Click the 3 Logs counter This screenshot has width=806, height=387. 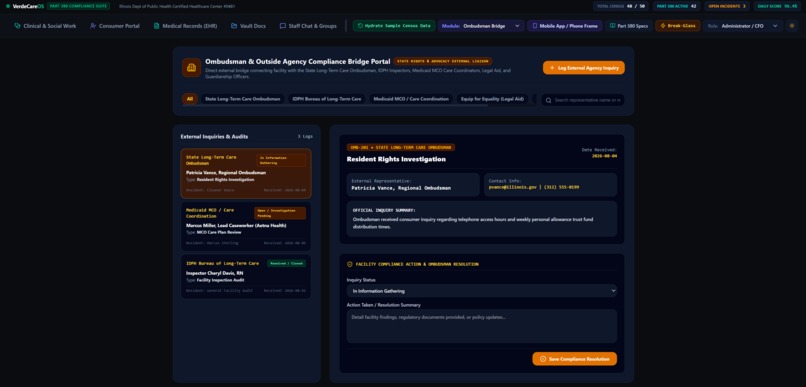coord(304,137)
